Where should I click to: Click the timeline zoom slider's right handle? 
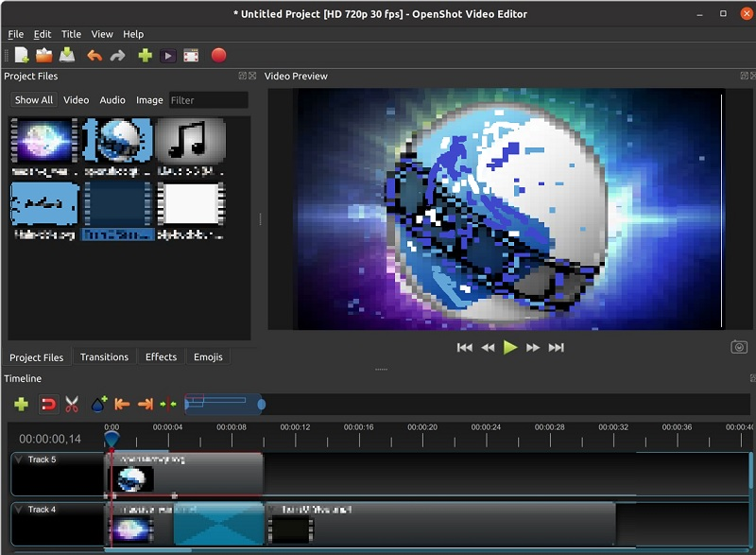tap(262, 405)
